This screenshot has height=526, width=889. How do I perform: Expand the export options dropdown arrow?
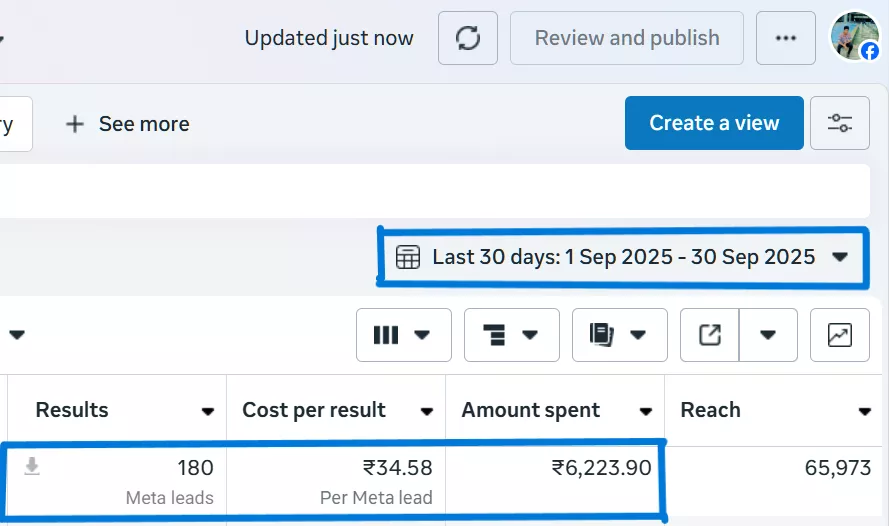[768, 335]
